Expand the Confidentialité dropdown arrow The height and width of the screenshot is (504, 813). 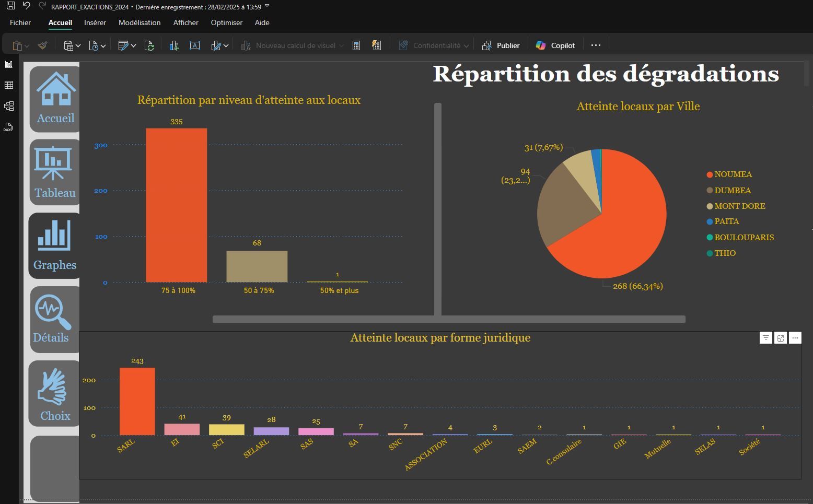(466, 46)
